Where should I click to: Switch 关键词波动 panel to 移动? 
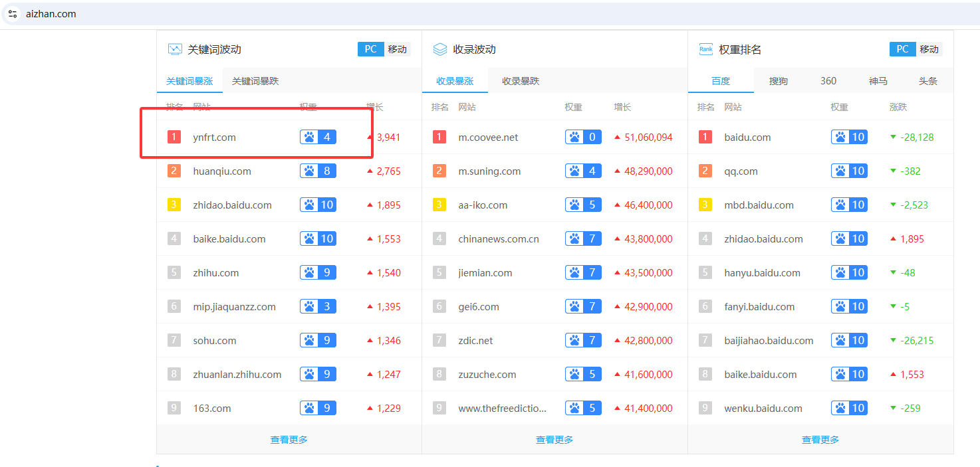click(x=398, y=49)
